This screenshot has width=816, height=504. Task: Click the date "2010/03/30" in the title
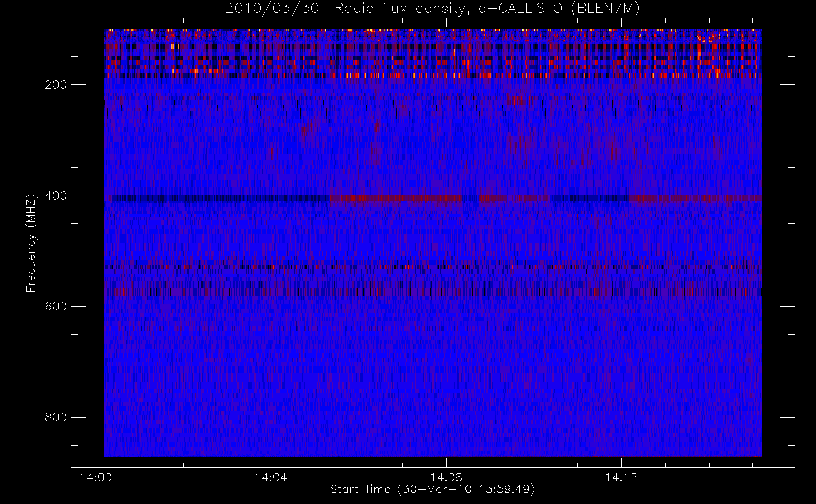[272, 9]
